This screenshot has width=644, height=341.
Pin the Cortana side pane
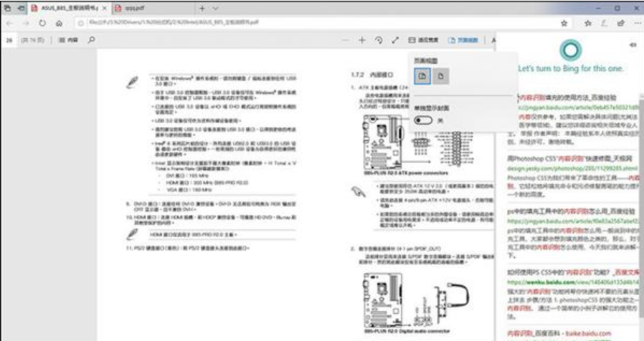pos(633,46)
